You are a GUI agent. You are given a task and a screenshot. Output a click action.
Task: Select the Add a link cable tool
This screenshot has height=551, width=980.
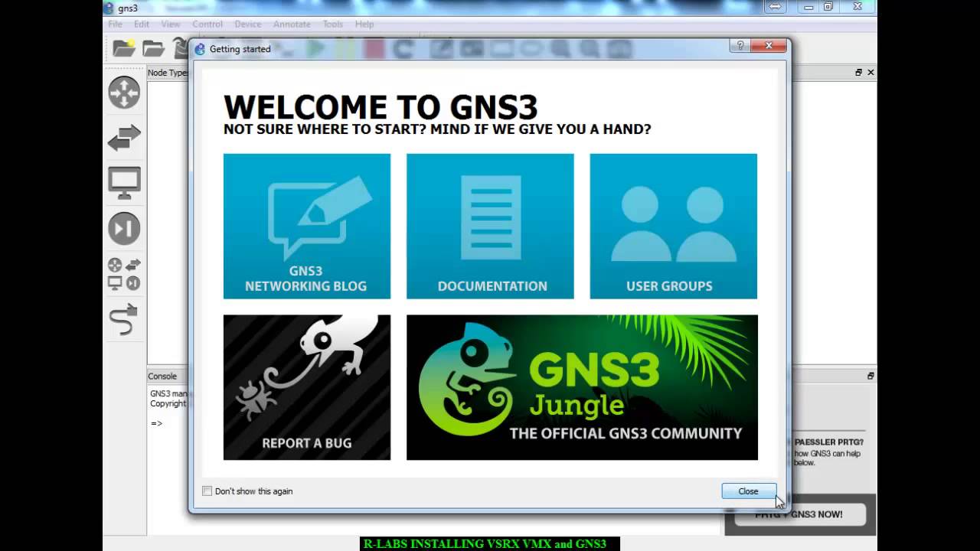124,320
